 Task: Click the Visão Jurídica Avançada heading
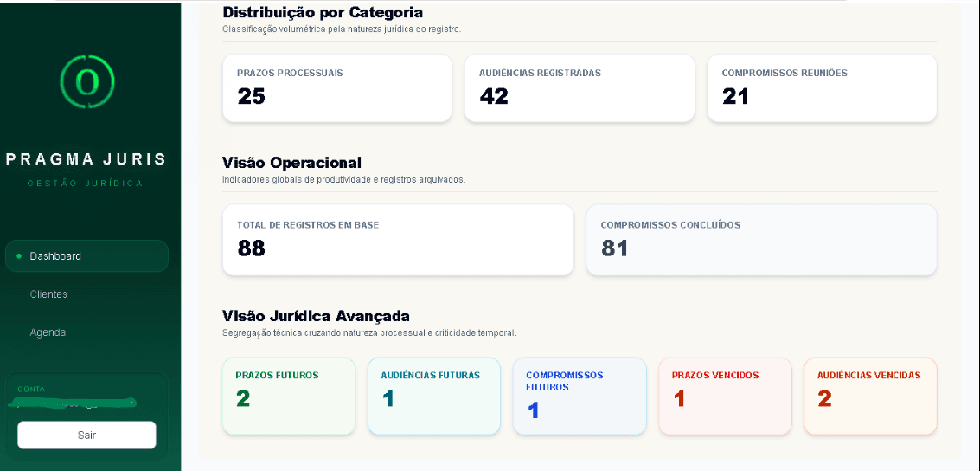(317, 315)
